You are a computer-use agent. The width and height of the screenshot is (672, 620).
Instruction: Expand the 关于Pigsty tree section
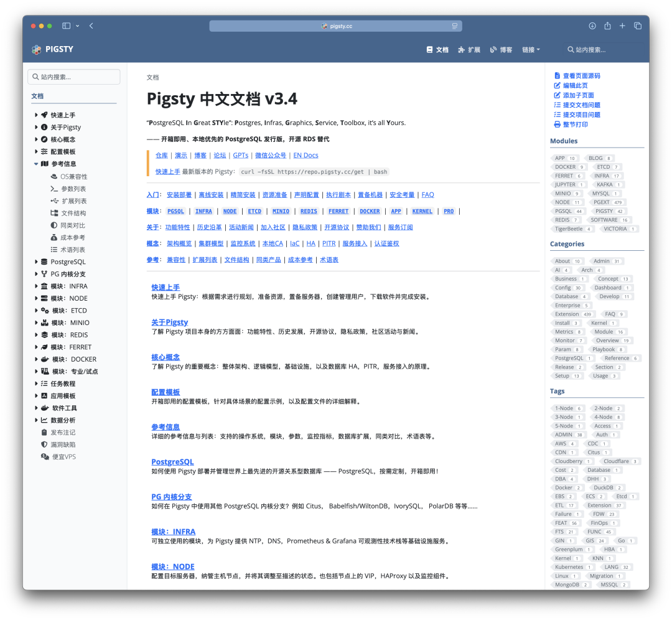[x=36, y=127]
